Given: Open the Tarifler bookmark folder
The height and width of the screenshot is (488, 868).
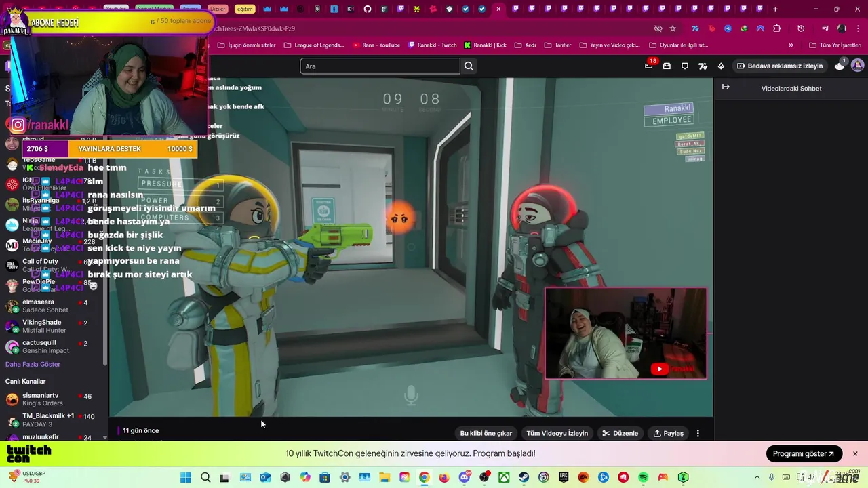Looking at the screenshot, I should [557, 45].
